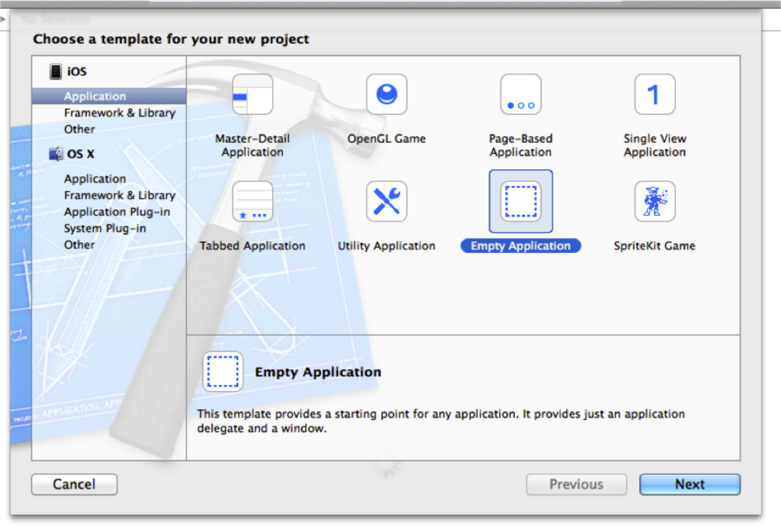Click the 'Single View Application' label
The image size is (781, 532).
(655, 145)
